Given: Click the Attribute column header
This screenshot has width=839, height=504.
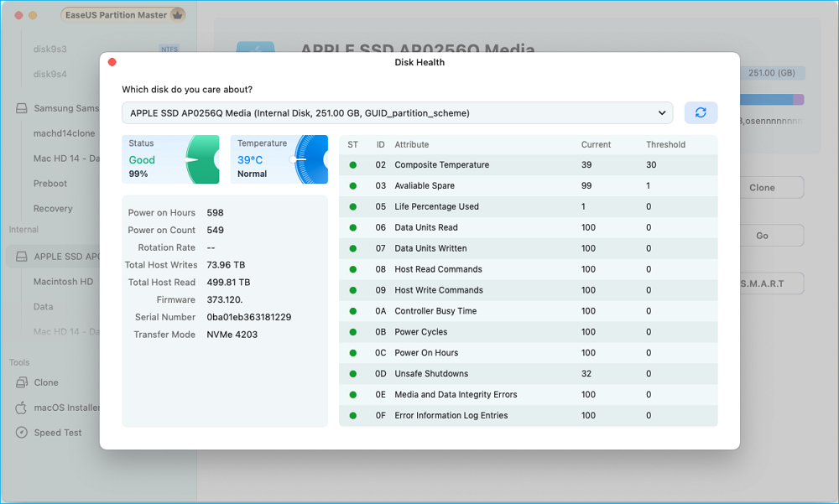Looking at the screenshot, I should point(411,144).
